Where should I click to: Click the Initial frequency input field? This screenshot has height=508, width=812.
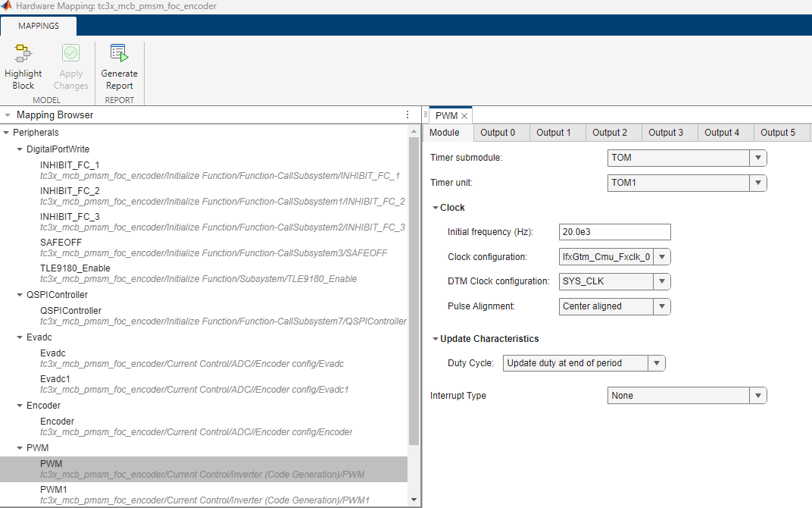coord(615,232)
